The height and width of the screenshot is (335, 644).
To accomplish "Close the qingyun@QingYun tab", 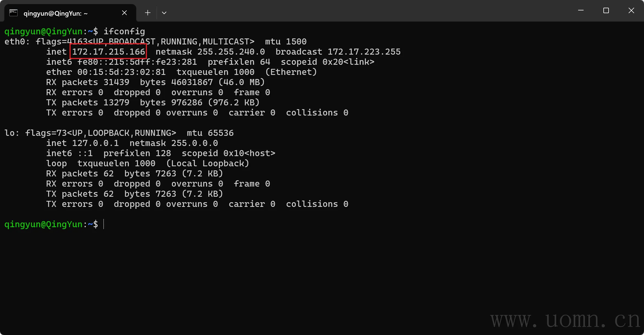I will tap(124, 13).
